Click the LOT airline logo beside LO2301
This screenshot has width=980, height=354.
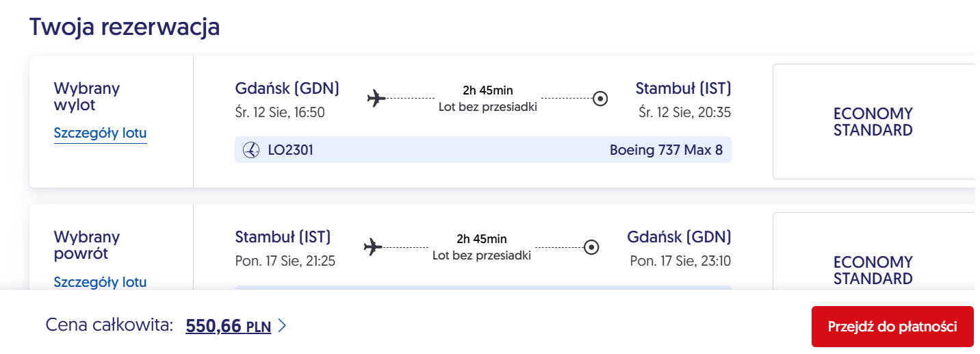(251, 150)
